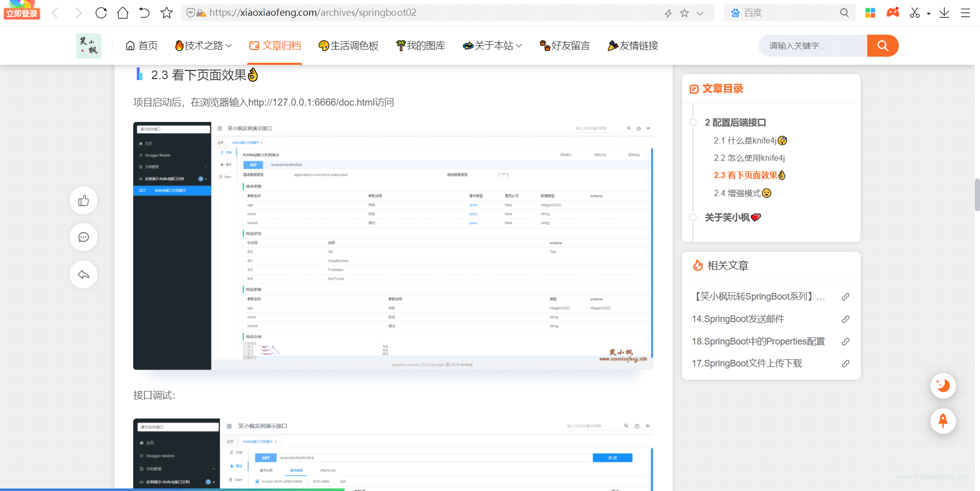Click the rocket back-to-top button

pyautogui.click(x=943, y=421)
